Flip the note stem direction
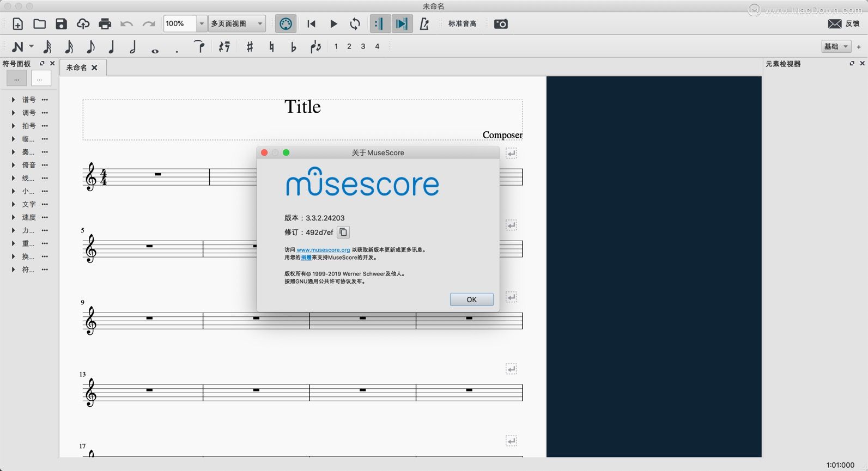This screenshot has height=471, width=868. click(x=315, y=47)
